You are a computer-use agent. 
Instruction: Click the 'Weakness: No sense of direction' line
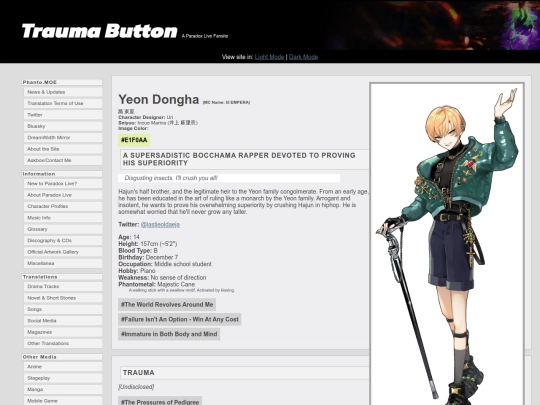point(162,278)
